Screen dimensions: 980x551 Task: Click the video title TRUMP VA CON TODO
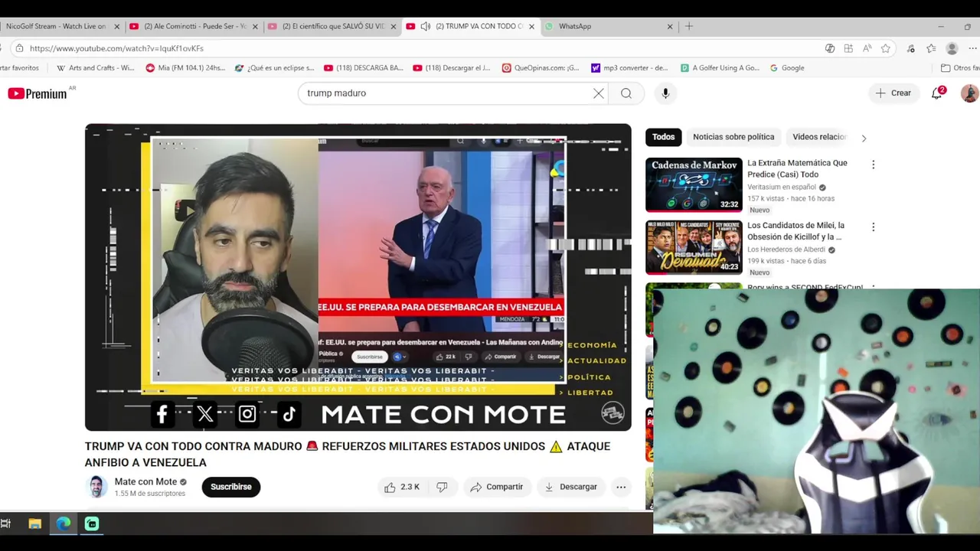348,454
